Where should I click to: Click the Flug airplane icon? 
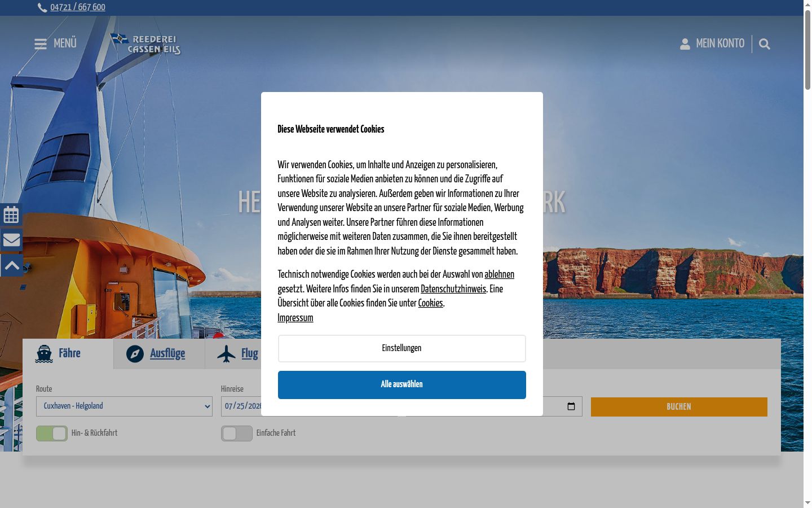click(x=226, y=354)
